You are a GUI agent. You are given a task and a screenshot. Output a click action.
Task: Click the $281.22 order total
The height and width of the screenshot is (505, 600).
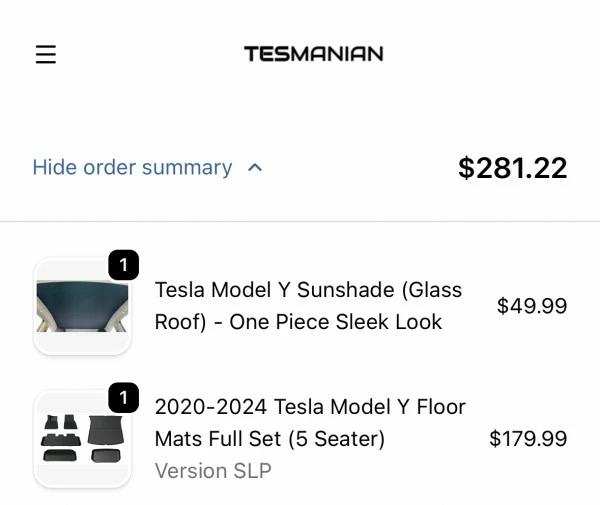(512, 168)
